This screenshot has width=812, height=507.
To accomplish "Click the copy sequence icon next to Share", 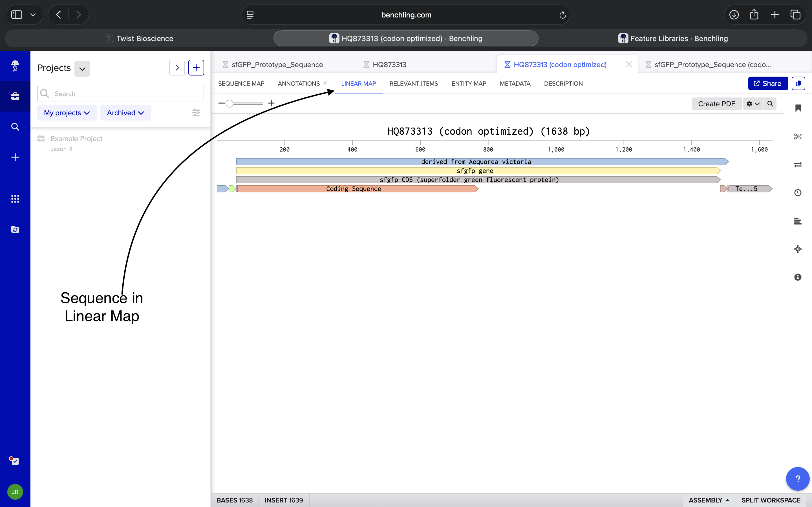I will 798,83.
